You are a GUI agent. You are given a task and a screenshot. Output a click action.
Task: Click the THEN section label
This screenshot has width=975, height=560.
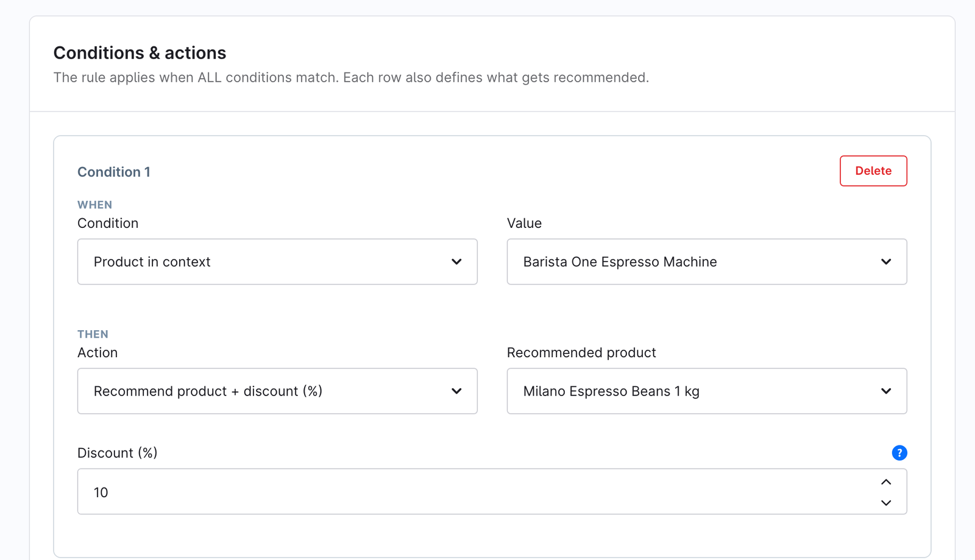tap(93, 334)
